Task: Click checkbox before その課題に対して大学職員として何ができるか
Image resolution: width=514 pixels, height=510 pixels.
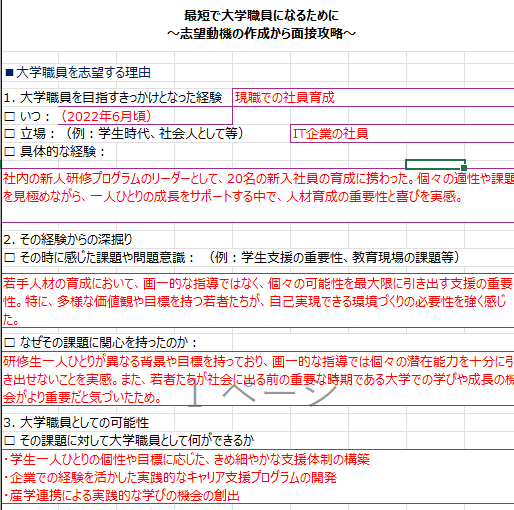Action: click(10, 441)
